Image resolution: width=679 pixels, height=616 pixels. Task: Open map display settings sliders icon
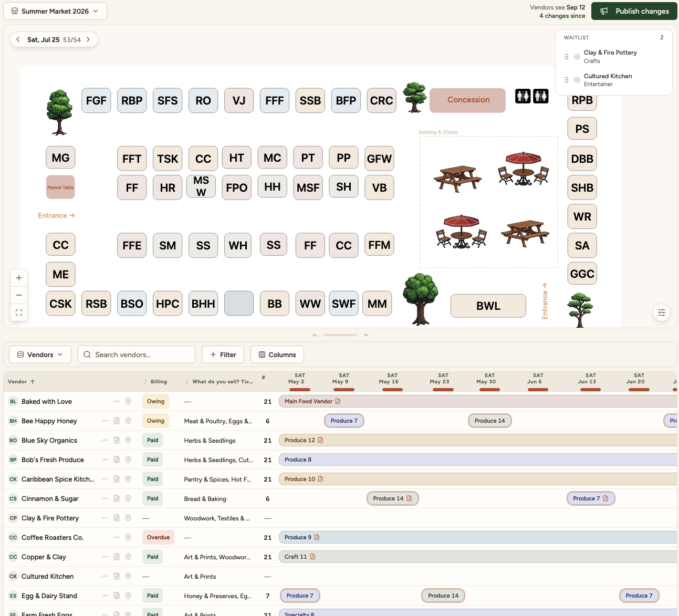coord(662,312)
